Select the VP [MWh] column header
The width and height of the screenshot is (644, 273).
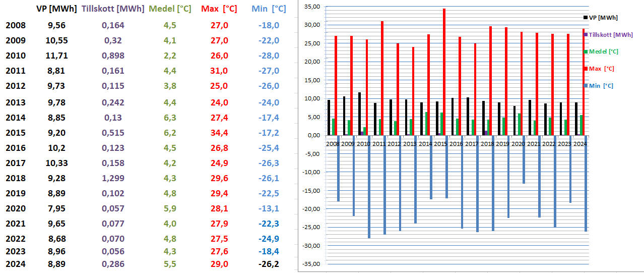tap(56, 9)
